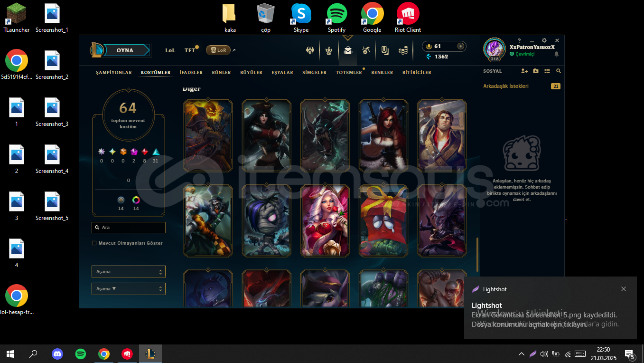Viewport: 644px width, 363px height.
Task: Switch to the KOSTÜMLER tab
Action: coord(156,73)
